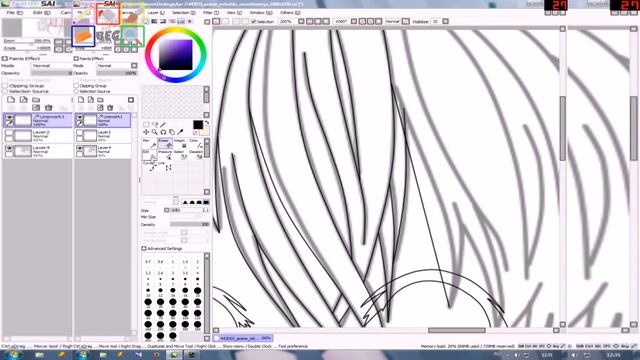This screenshot has height=360, width=640.
Task: Pick the magic wand tool
Action: [163, 124]
